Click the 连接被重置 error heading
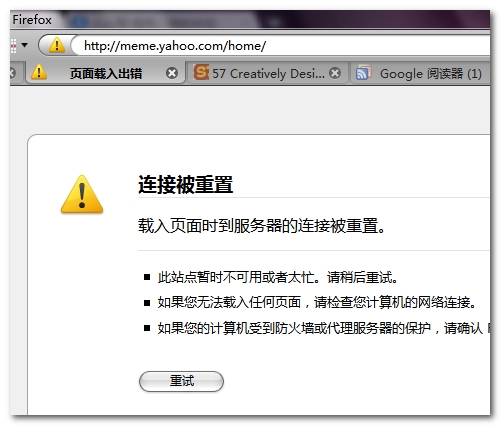 (185, 184)
